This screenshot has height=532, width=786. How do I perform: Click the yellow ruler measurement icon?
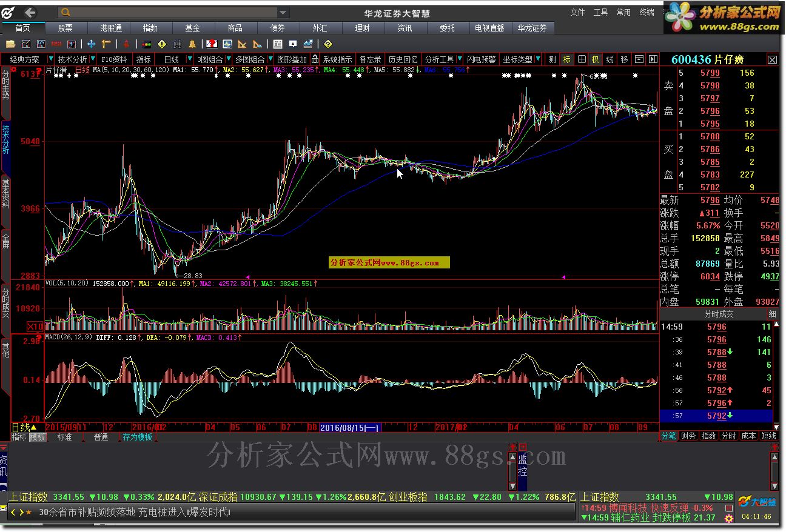pyautogui.click(x=106, y=44)
